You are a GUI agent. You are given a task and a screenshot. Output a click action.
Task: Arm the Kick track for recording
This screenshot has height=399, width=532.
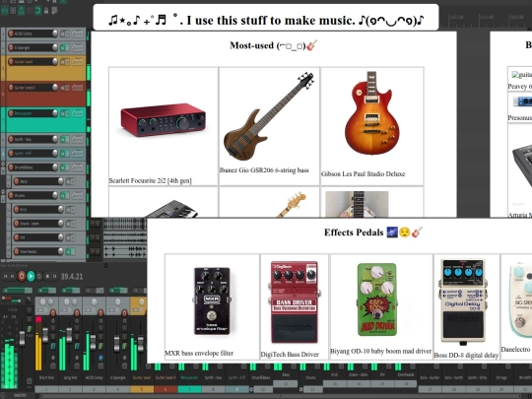click(17, 209)
